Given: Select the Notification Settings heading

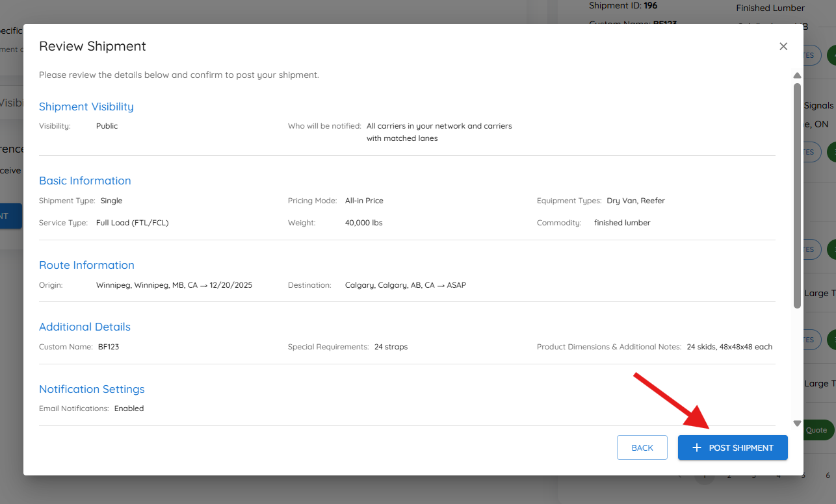Looking at the screenshot, I should point(92,389).
